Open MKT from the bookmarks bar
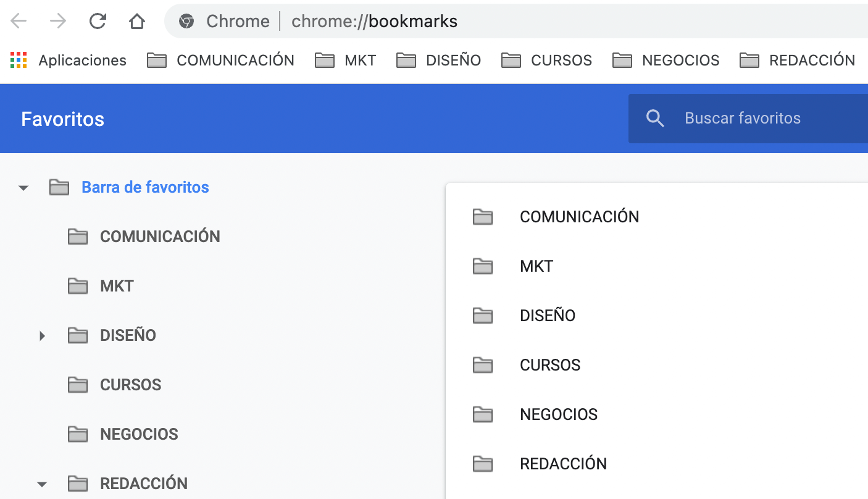The width and height of the screenshot is (868, 499). click(x=346, y=60)
